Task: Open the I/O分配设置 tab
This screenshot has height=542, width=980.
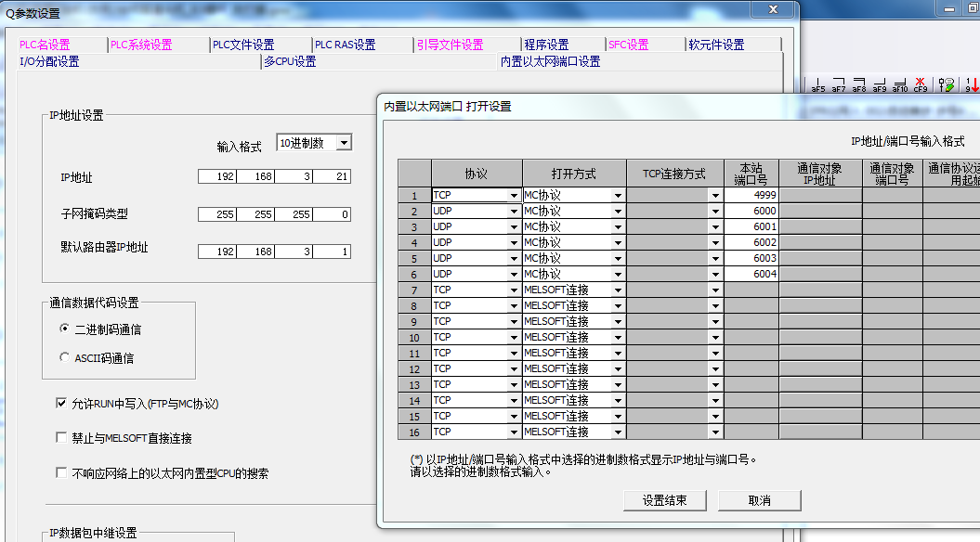Action: [50, 61]
